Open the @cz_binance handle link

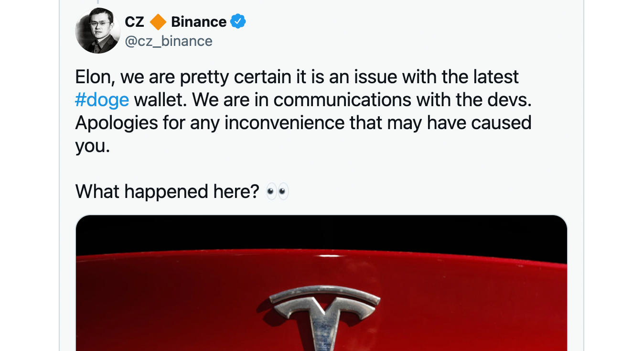point(169,41)
